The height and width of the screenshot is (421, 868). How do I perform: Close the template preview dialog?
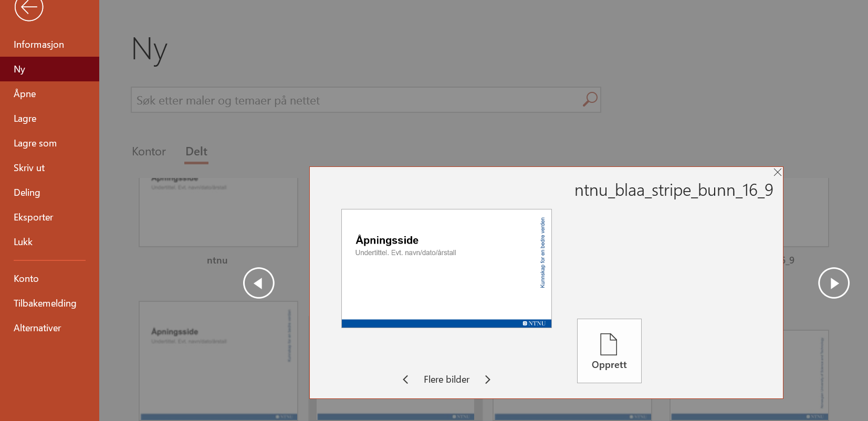[777, 172]
